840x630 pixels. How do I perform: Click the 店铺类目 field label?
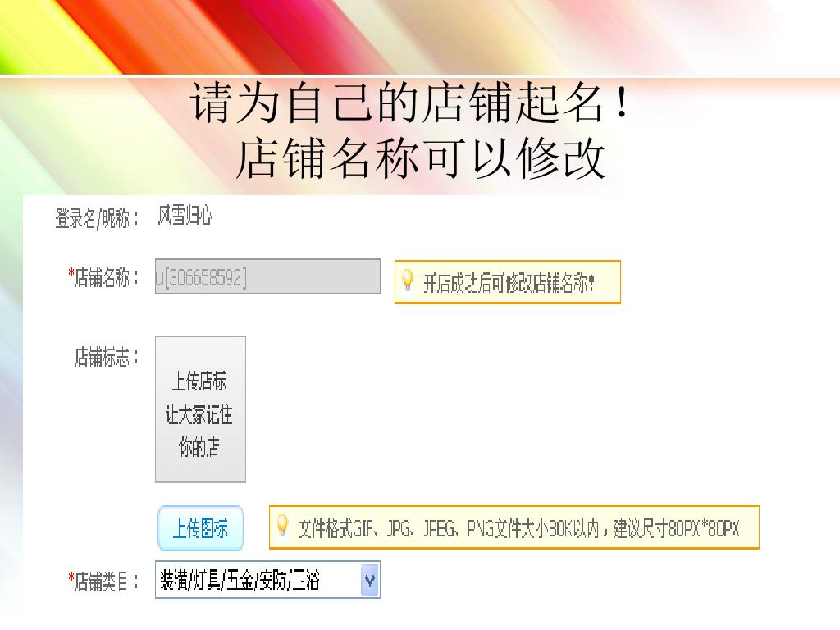[x=106, y=582]
